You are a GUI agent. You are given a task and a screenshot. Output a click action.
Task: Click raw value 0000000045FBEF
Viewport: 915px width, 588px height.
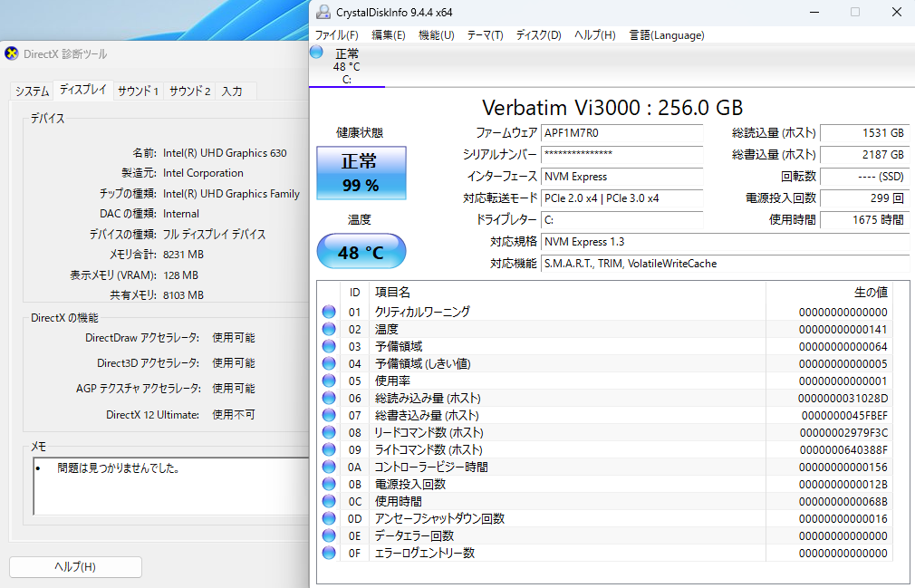(844, 415)
